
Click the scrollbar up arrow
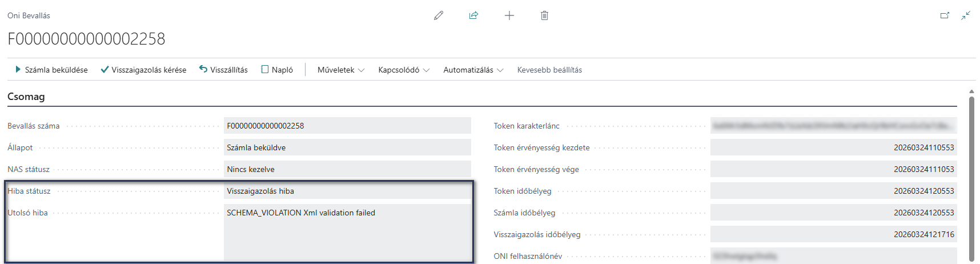point(972,91)
